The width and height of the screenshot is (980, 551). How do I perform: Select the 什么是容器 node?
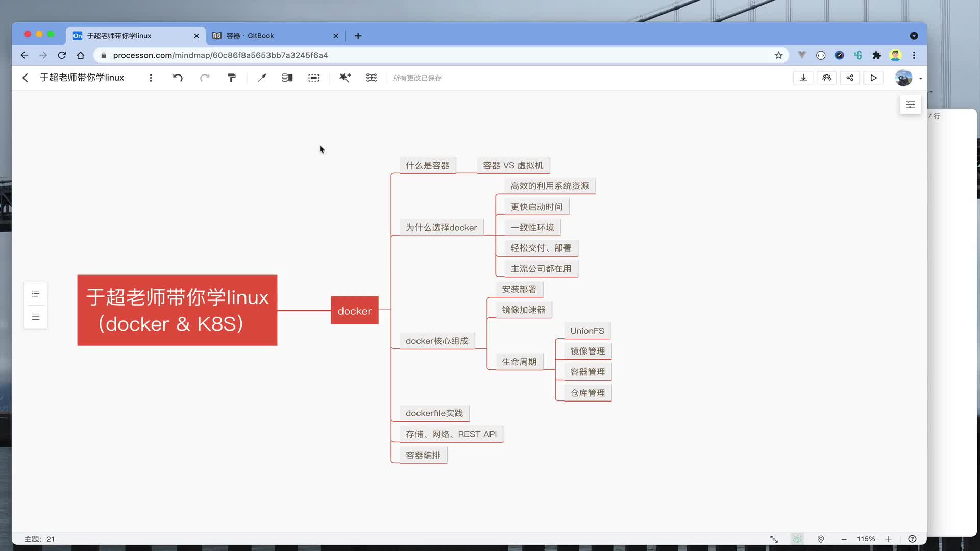click(428, 165)
